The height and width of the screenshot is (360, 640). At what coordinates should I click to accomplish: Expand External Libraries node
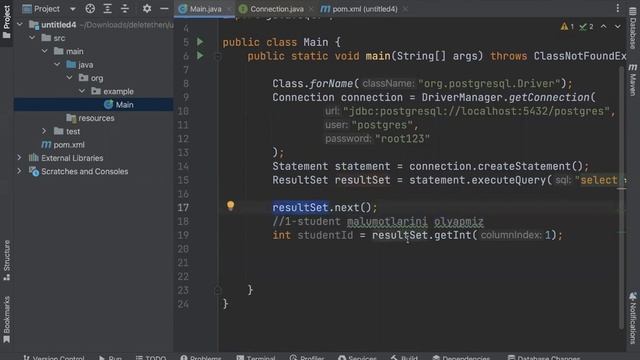(19, 158)
